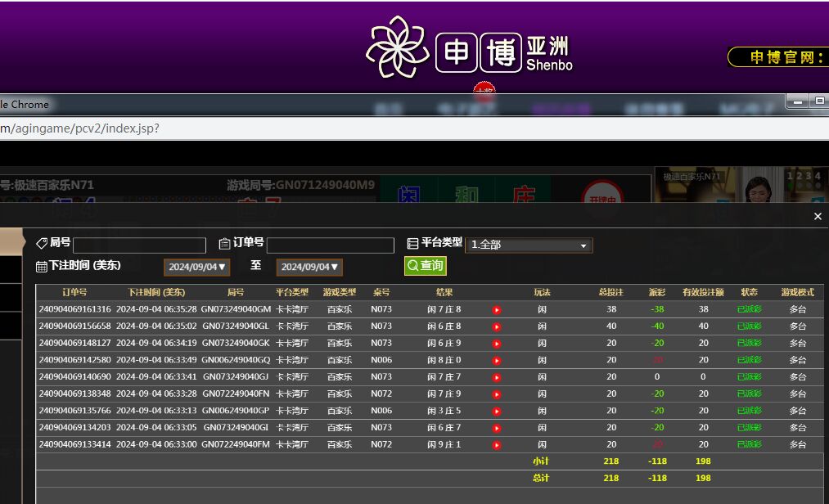Expand the end date picker after 至
Viewport: 829px width, 504px height.
point(309,267)
